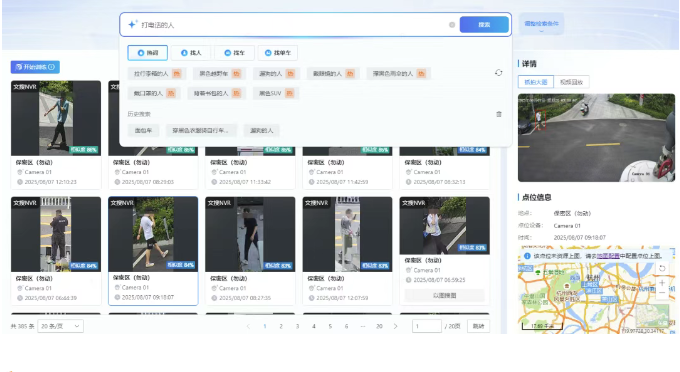The height and width of the screenshot is (372, 680).
Task: Select page 5 in pagination
Action: click(330, 326)
